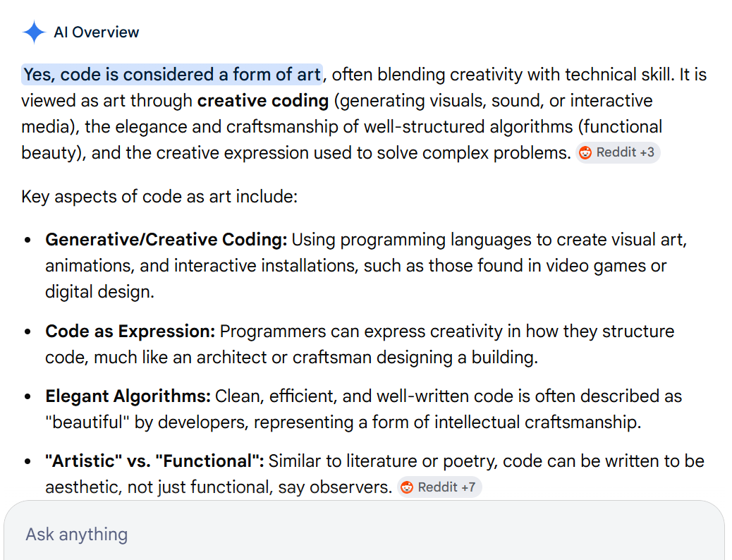
Task: Click highlighted text "Yes, code is considered a form of art"
Action: click(x=172, y=75)
